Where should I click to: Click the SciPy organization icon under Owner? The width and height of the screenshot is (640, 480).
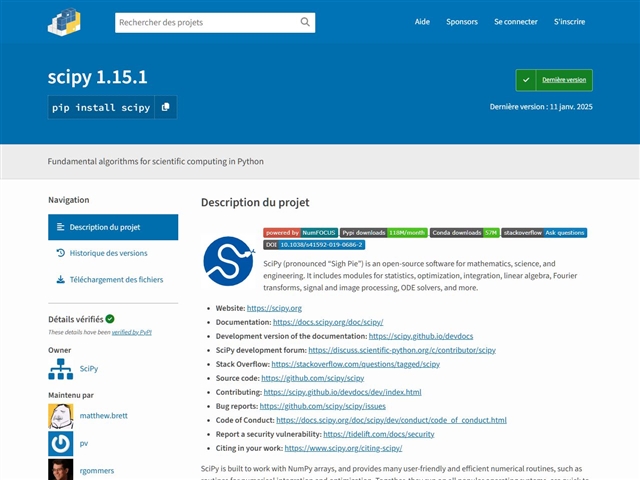click(x=60, y=369)
